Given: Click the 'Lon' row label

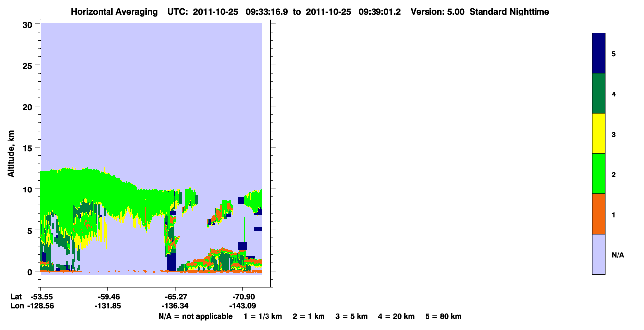Looking at the screenshot, I should [x=16, y=306].
